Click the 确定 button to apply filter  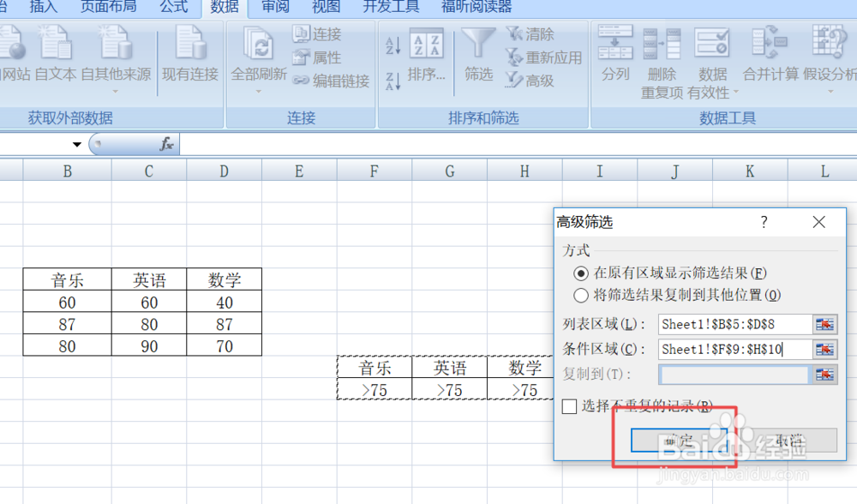[x=680, y=440]
